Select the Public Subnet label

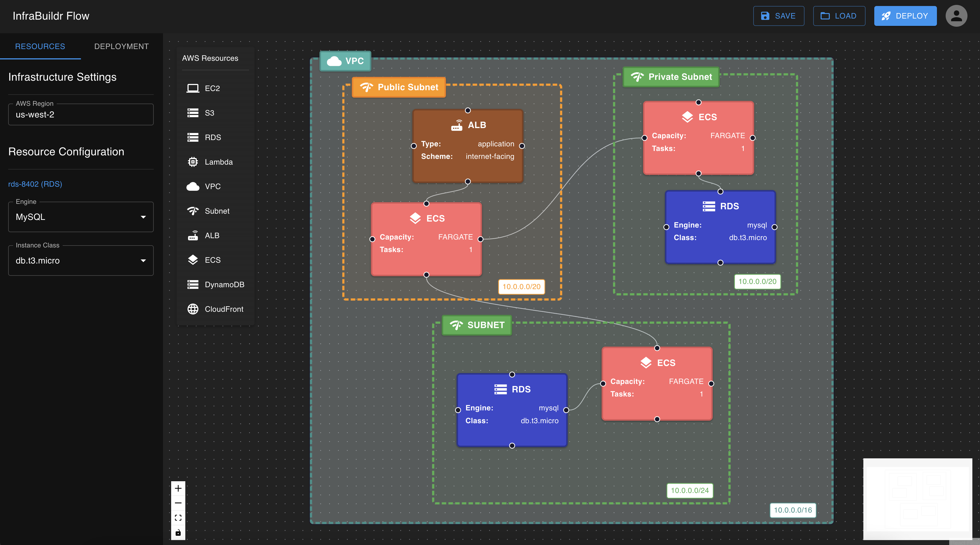(x=399, y=87)
